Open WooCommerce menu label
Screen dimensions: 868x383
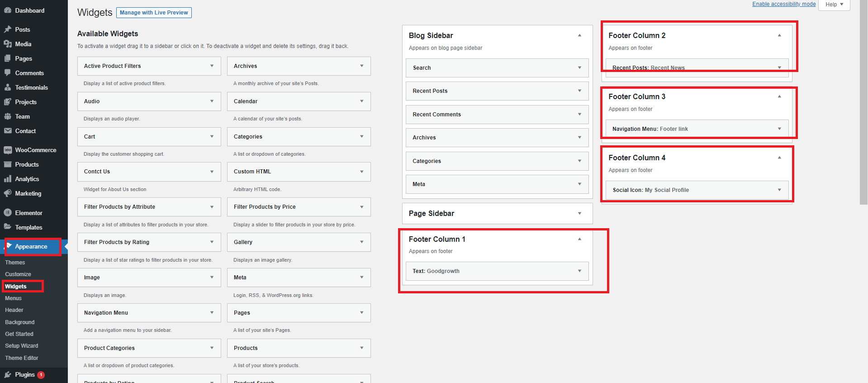36,150
